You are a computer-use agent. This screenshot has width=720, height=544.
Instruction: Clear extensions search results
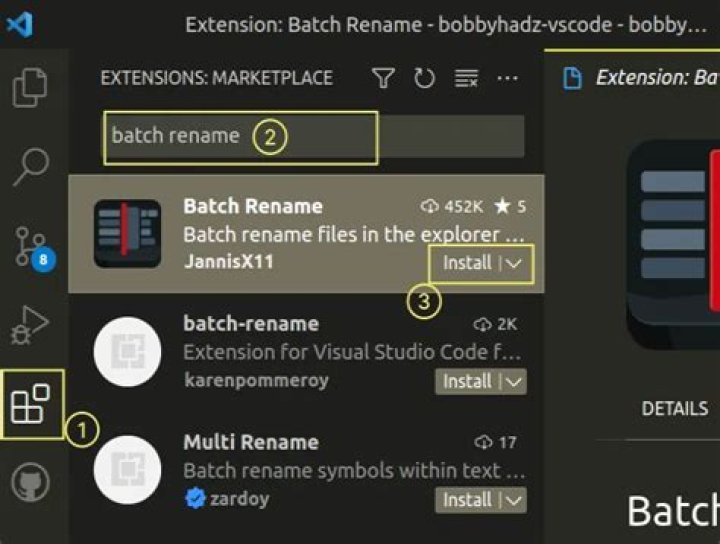click(466, 79)
